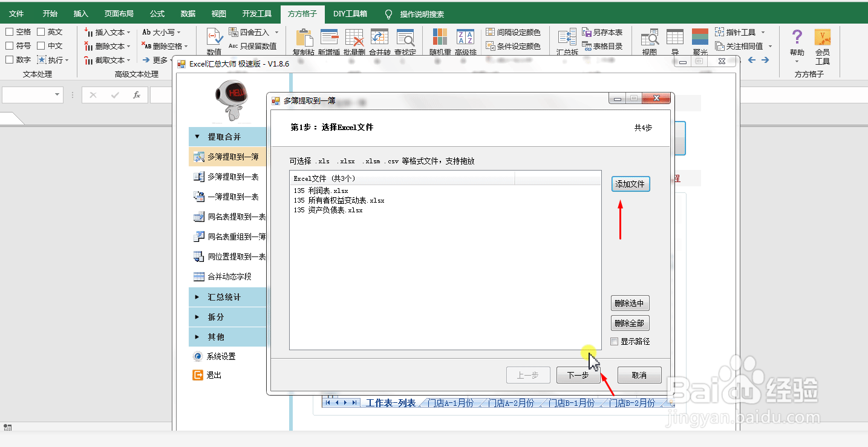The width and height of the screenshot is (868, 447).
Task: Open the 公式 ribbon tab
Action: coord(157,14)
